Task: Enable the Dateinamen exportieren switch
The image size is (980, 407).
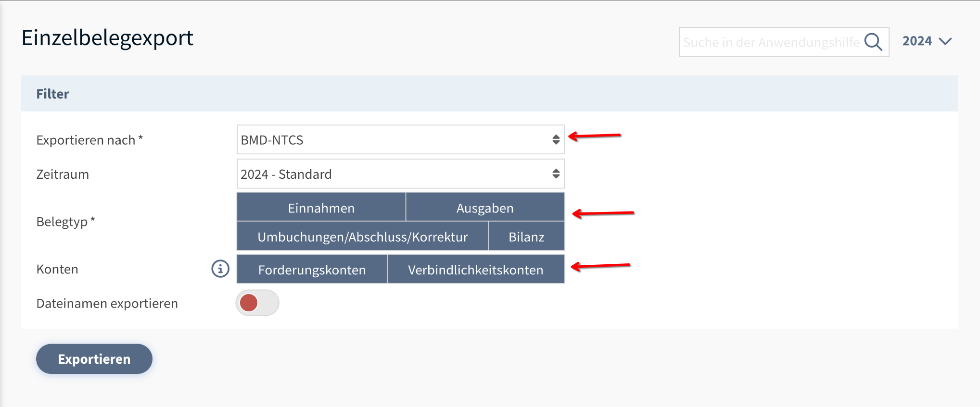Action: pos(257,303)
